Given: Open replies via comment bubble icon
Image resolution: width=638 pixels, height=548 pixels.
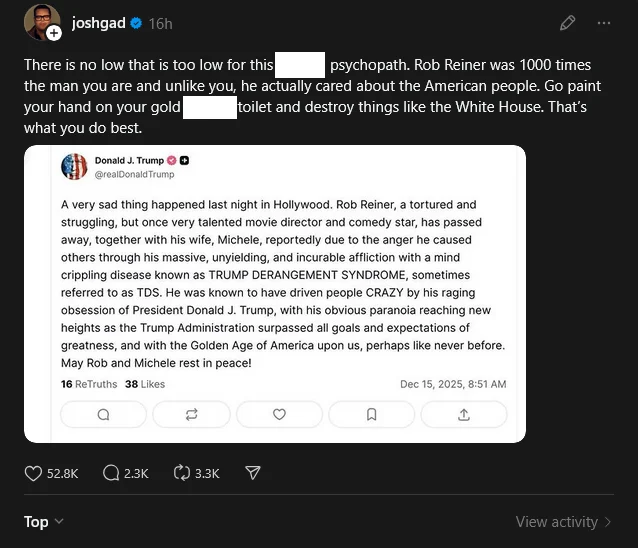Looking at the screenshot, I should pos(112,473).
